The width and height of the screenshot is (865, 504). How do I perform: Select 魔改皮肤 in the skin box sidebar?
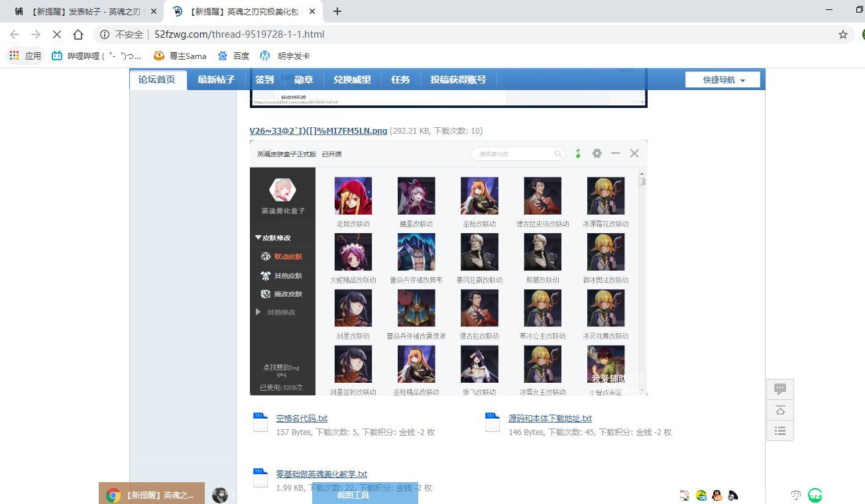(x=282, y=294)
